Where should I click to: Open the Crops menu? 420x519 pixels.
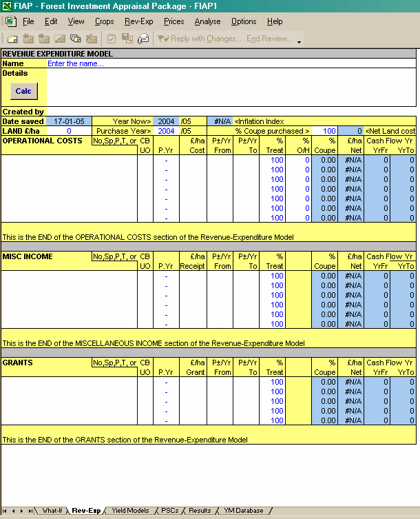104,21
